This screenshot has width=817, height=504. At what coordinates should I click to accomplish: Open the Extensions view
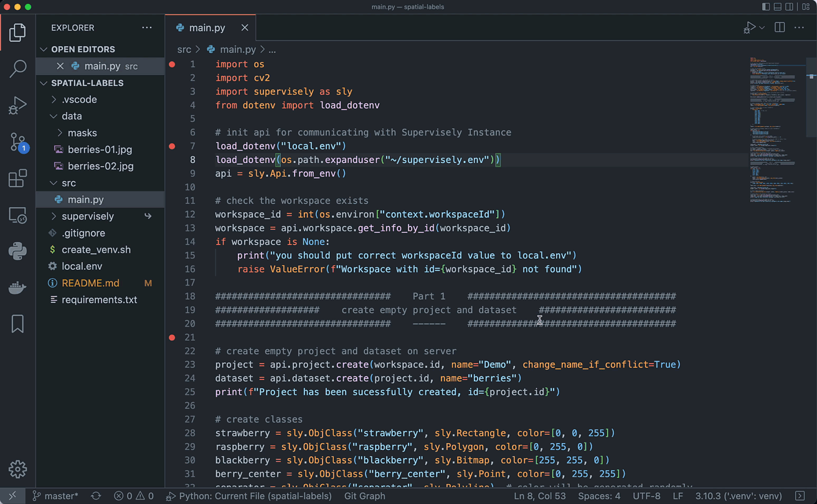pyautogui.click(x=17, y=179)
